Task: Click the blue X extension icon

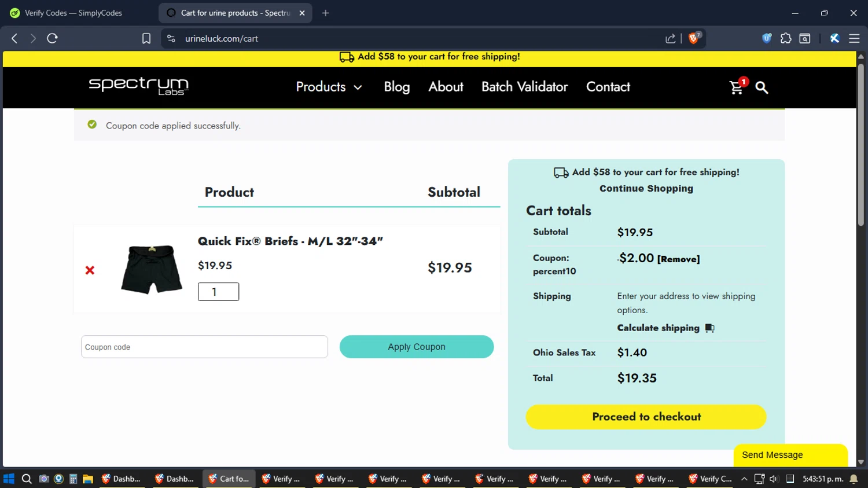Action: (834, 38)
